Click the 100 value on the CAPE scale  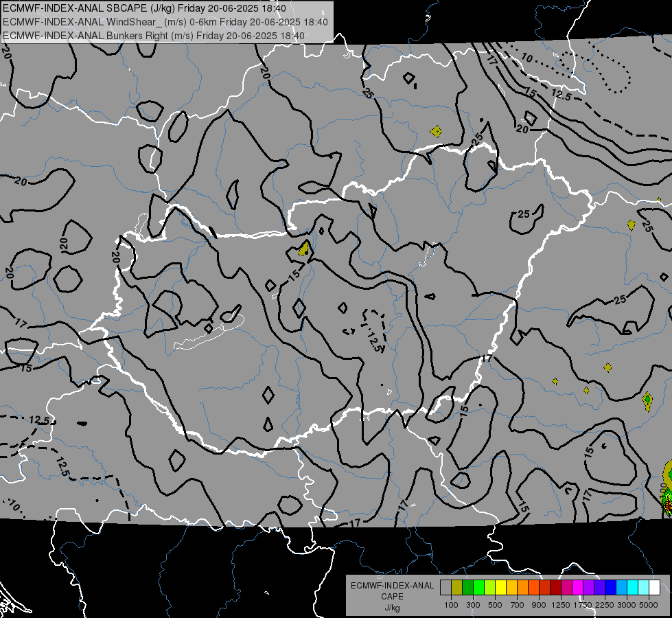click(451, 605)
